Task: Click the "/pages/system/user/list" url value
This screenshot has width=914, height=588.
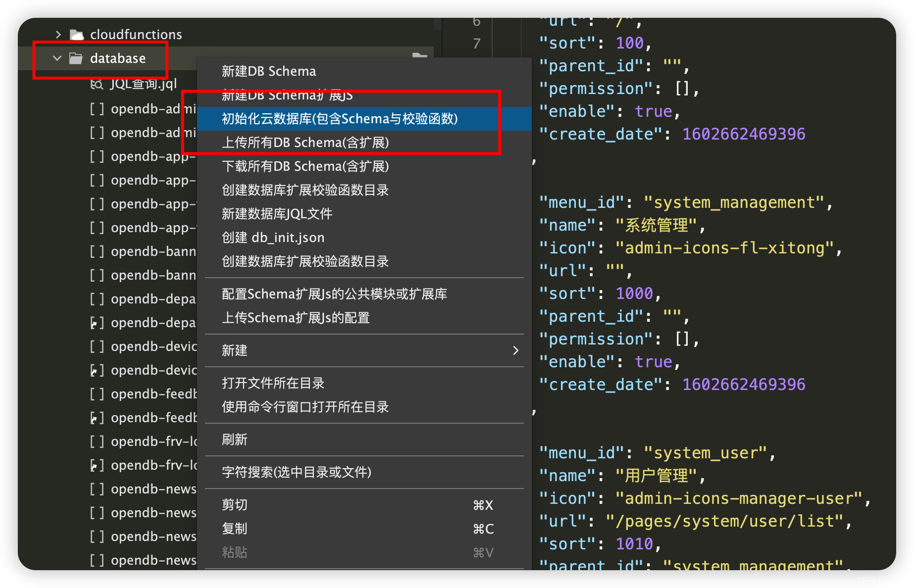Action: point(725,521)
